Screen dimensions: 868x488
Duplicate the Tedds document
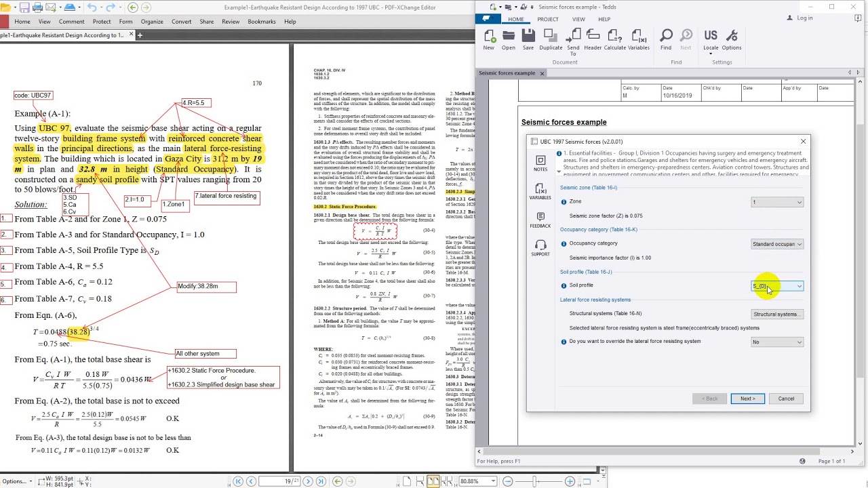coord(551,39)
